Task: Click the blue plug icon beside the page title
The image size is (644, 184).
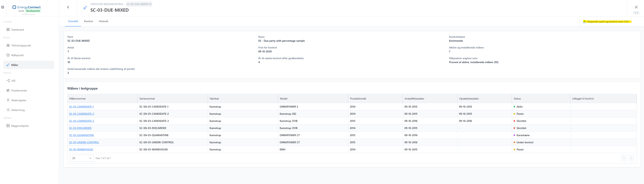Action: point(85,8)
